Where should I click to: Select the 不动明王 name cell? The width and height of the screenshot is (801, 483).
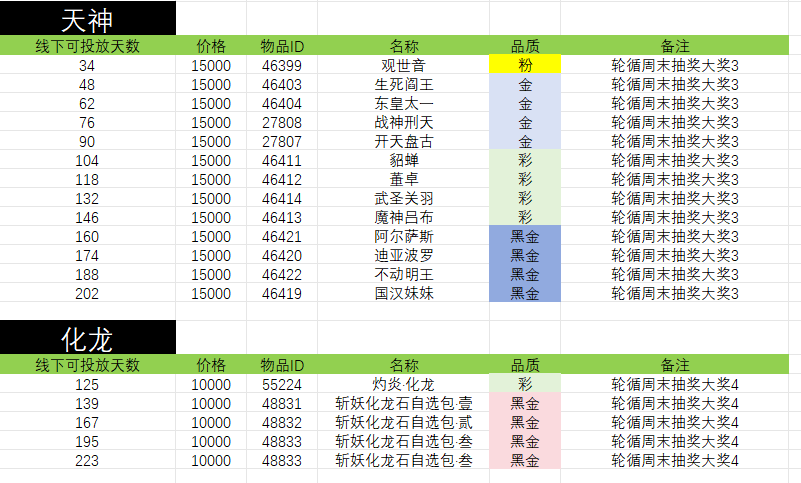click(x=403, y=274)
